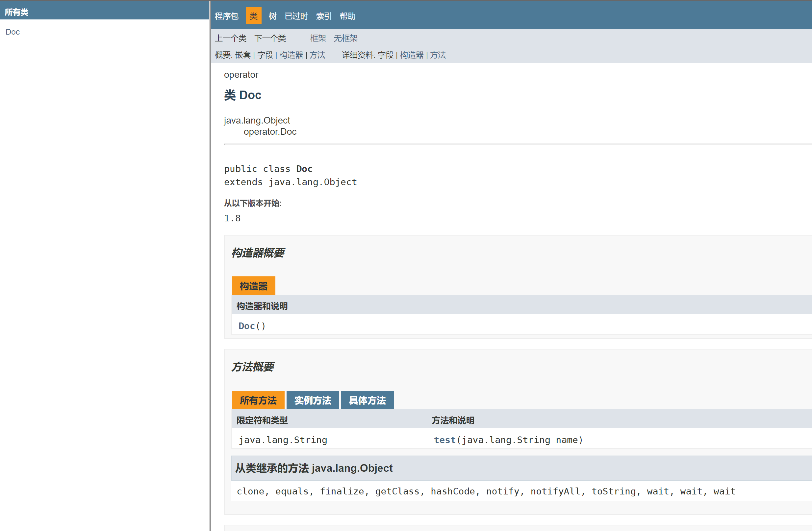The height and width of the screenshot is (531, 812).
Task: Open the 已过时 deprecated page
Action: (x=296, y=16)
